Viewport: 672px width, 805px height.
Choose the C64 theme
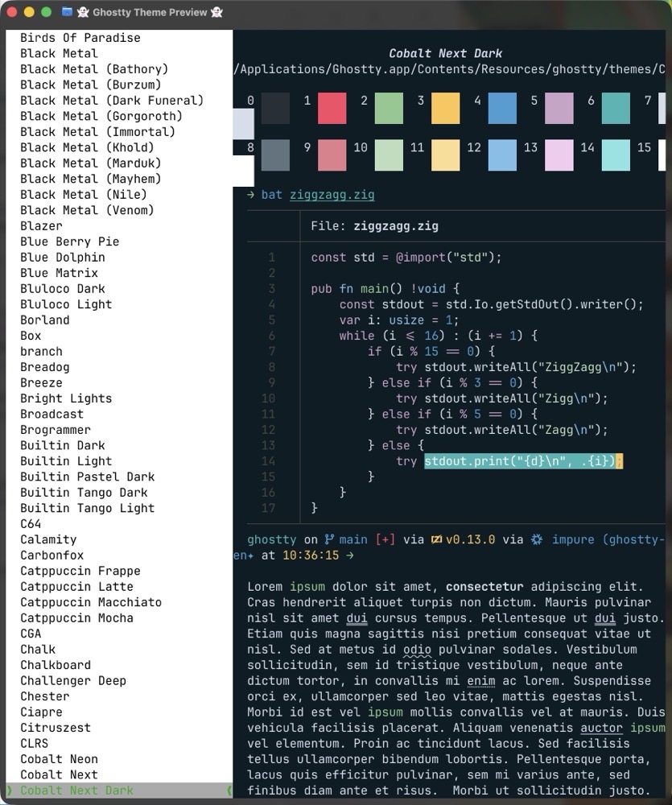[x=31, y=524]
